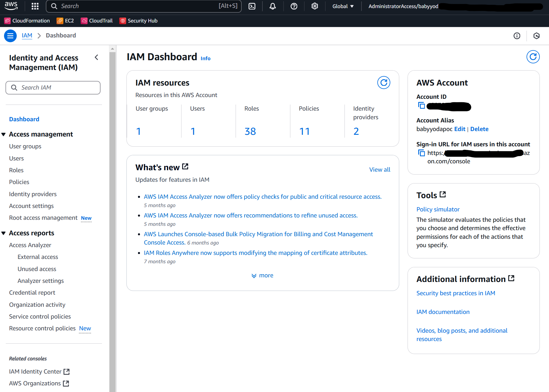Collapse the IAM side navigation arrow
The width and height of the screenshot is (549, 392).
pos(96,57)
